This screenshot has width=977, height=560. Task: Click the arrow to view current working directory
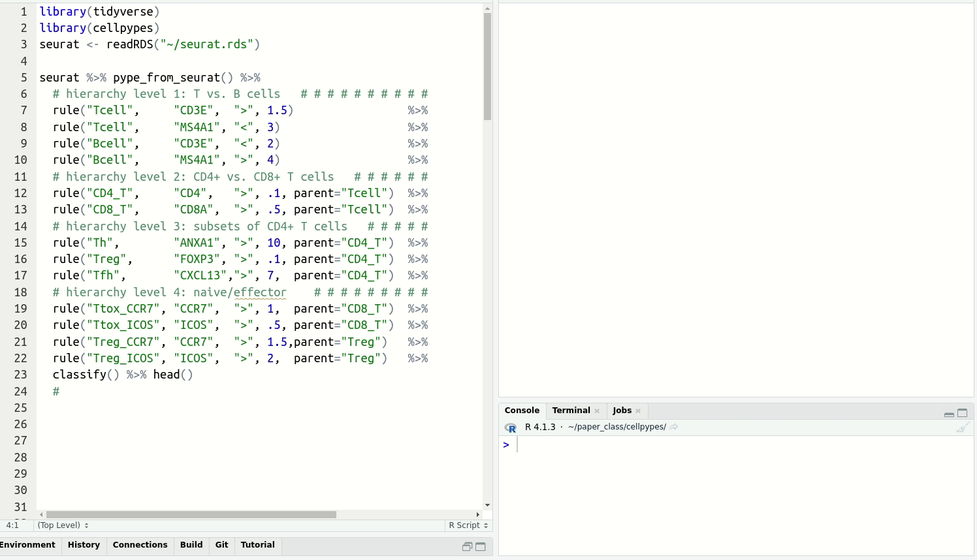674,427
